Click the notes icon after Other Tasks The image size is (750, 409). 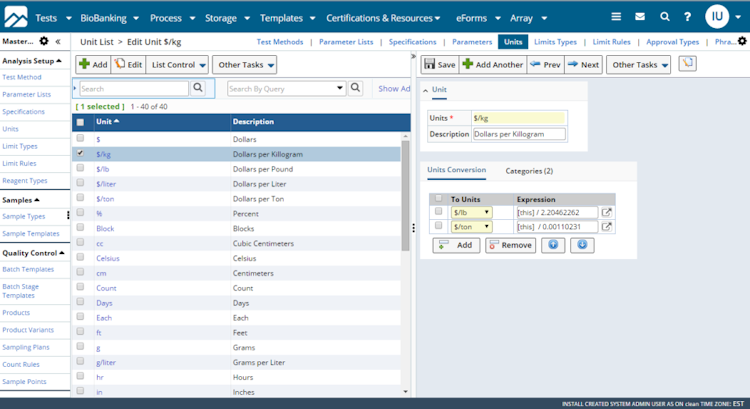(x=687, y=64)
